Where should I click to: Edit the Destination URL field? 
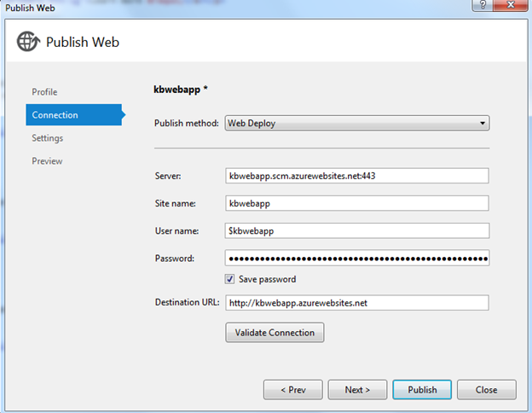point(357,303)
